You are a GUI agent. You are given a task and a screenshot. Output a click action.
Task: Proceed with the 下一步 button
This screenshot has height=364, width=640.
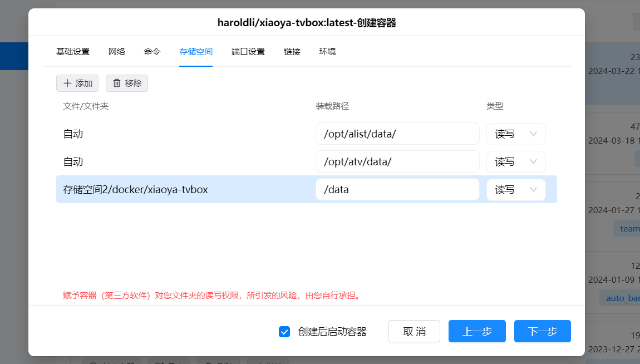(x=542, y=331)
